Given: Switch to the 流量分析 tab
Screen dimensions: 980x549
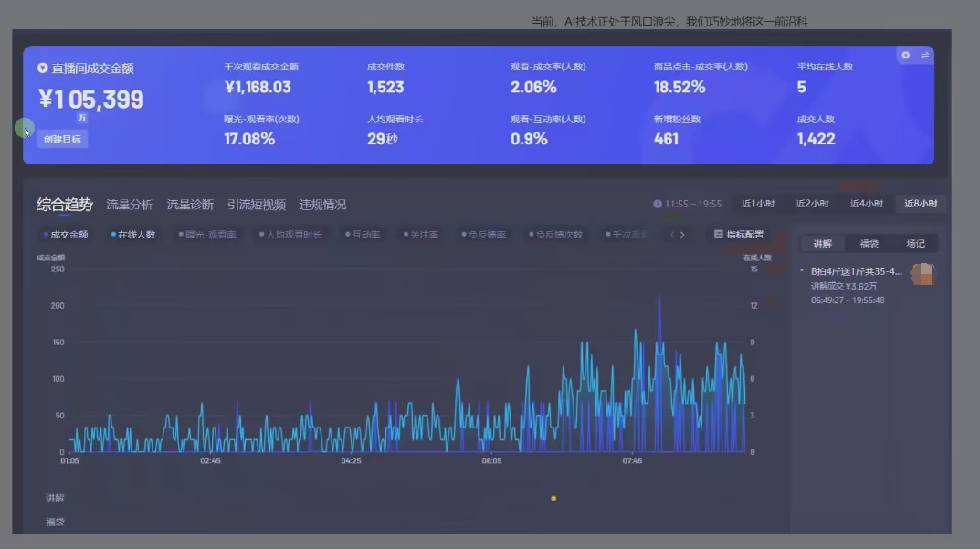Looking at the screenshot, I should [x=129, y=205].
